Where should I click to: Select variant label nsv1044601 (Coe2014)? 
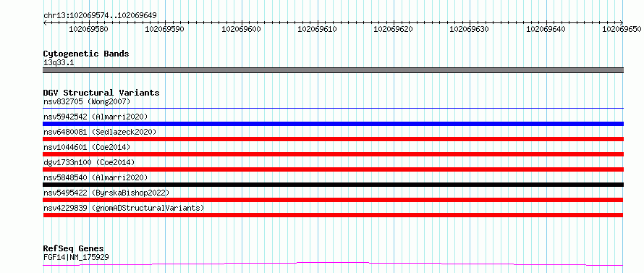(x=87, y=147)
